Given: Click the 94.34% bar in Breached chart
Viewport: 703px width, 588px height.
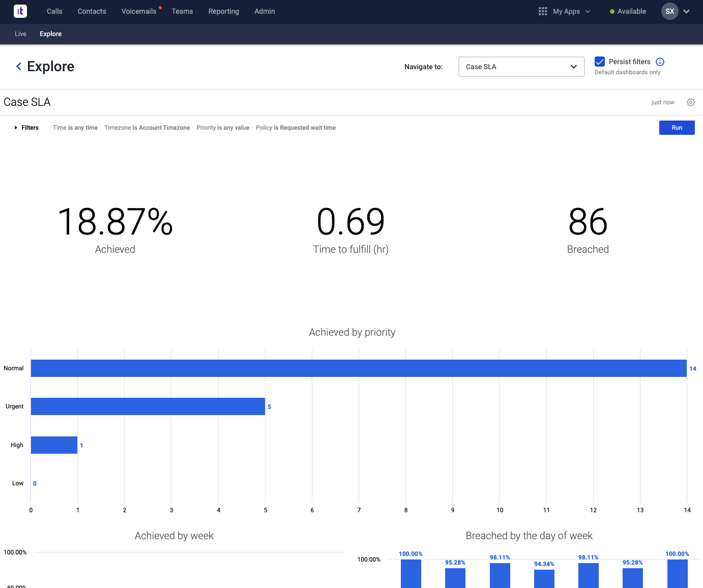Looking at the screenshot, I should (544, 579).
